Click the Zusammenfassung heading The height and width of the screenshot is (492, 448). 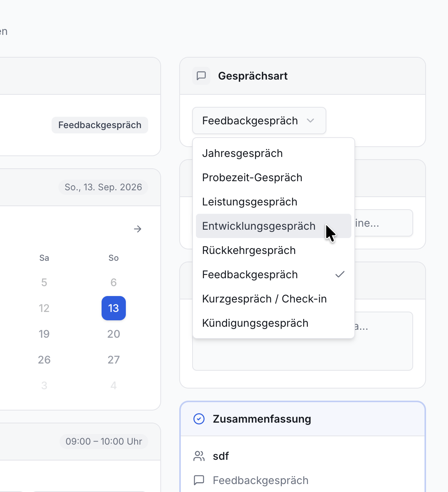(x=262, y=419)
